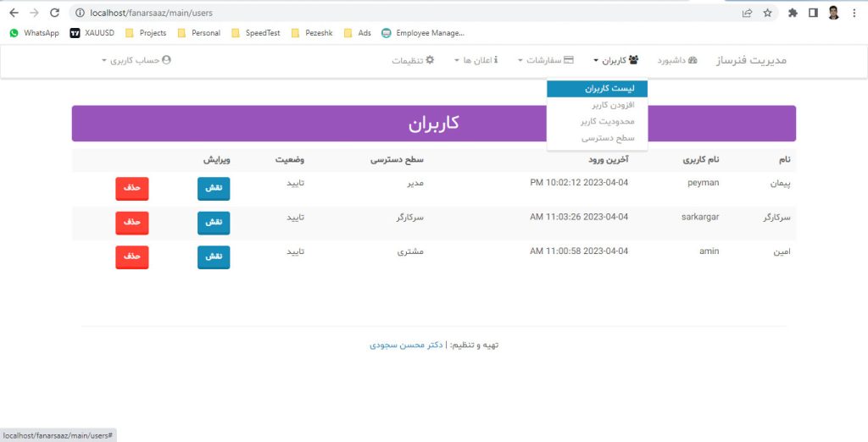Go forward with browser forward arrow
This screenshot has height=442, width=868.
click(x=34, y=13)
